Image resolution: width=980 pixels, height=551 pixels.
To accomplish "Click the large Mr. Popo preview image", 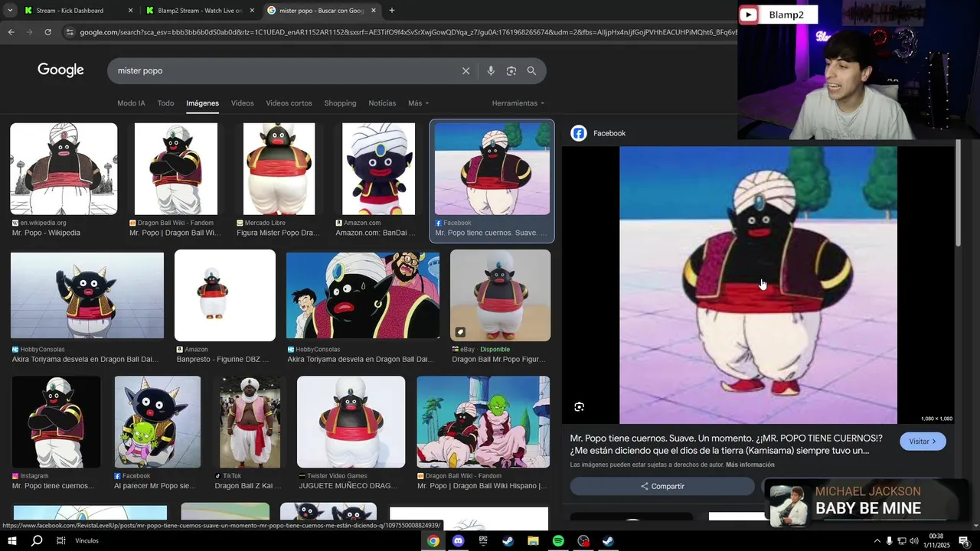I will click(758, 285).
